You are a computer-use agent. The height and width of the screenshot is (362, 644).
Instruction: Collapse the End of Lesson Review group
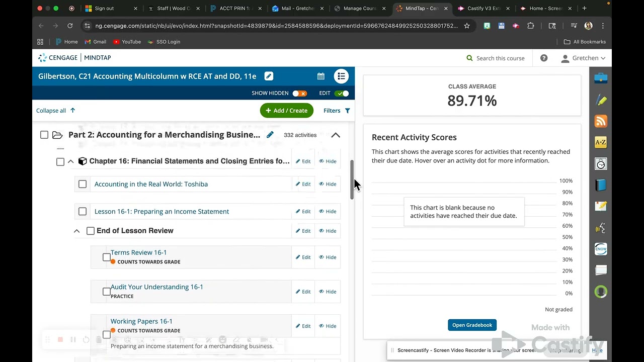pos(76,231)
